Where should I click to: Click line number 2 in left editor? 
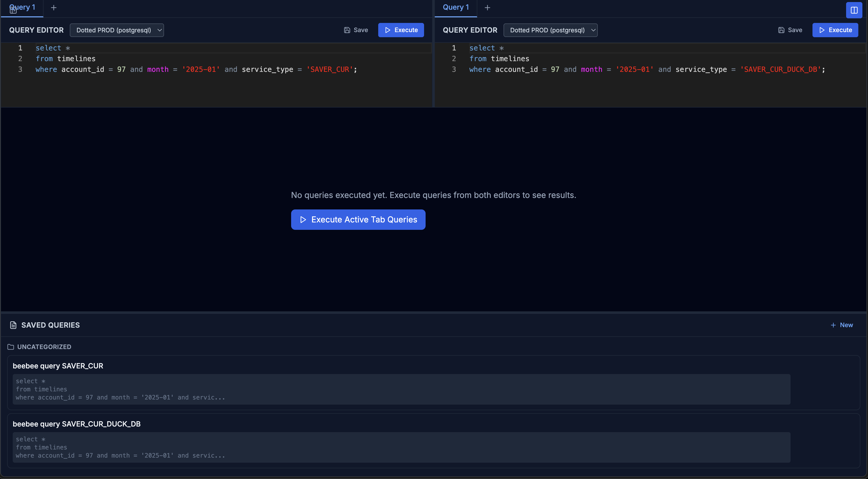(x=20, y=59)
